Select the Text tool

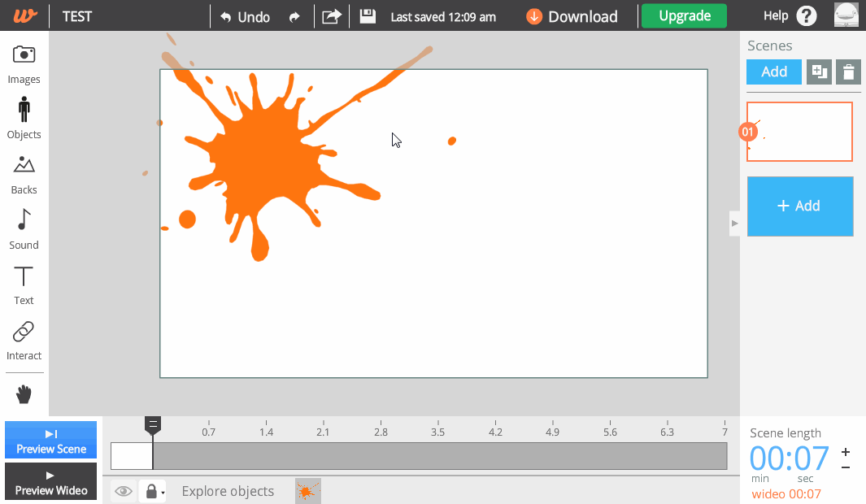point(24,285)
